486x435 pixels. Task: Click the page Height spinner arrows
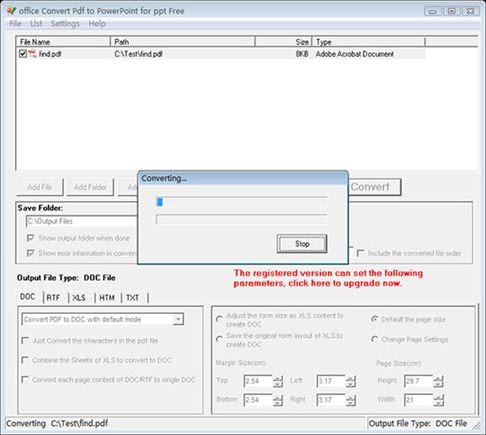coord(439,381)
